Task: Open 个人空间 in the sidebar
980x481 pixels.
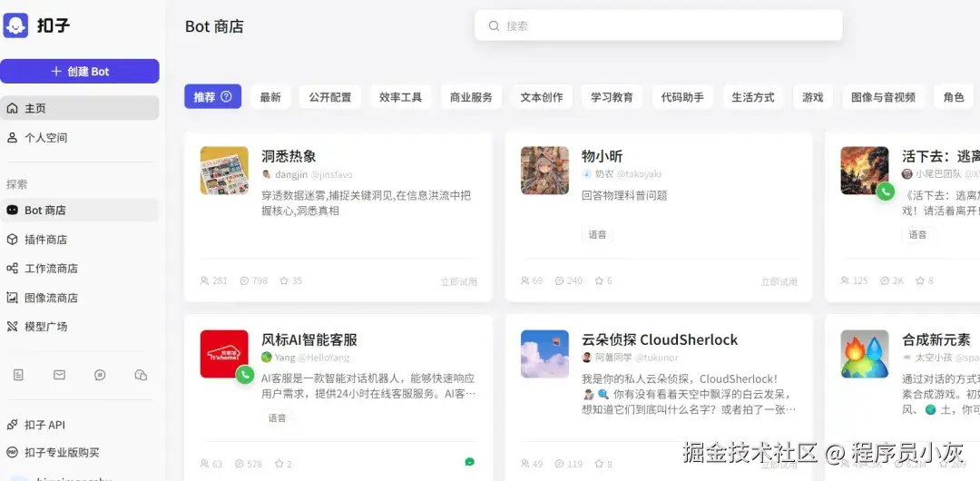Action: (79, 138)
